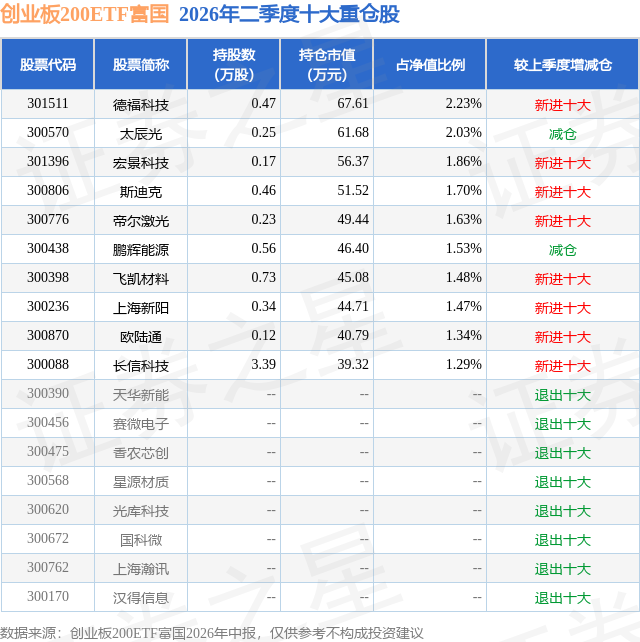Screen dimensions: 640x642
Task: Select the 持仓市值(万元) header cell
Action: (x=327, y=64)
